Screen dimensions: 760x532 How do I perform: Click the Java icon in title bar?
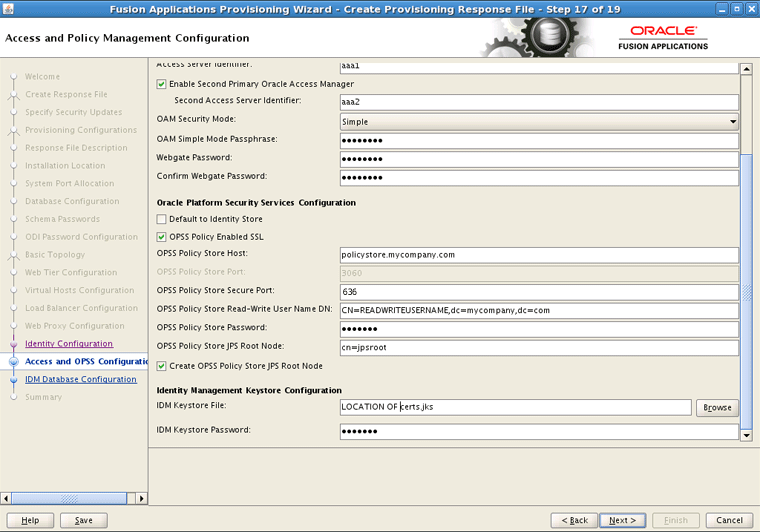point(8,9)
